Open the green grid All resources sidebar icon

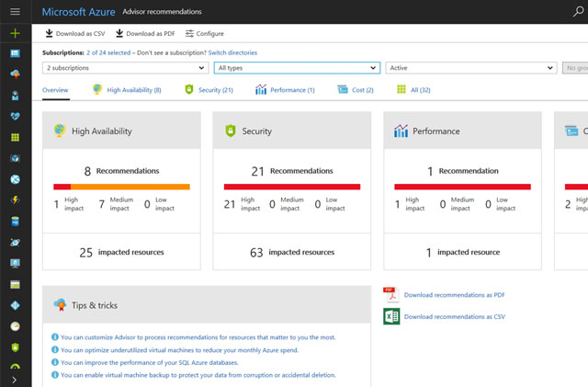pos(15,138)
